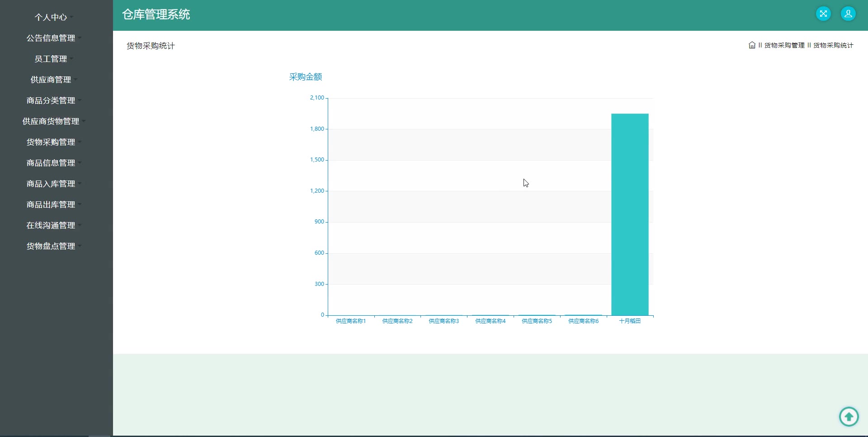Click the 采购金额 chart title

point(306,77)
